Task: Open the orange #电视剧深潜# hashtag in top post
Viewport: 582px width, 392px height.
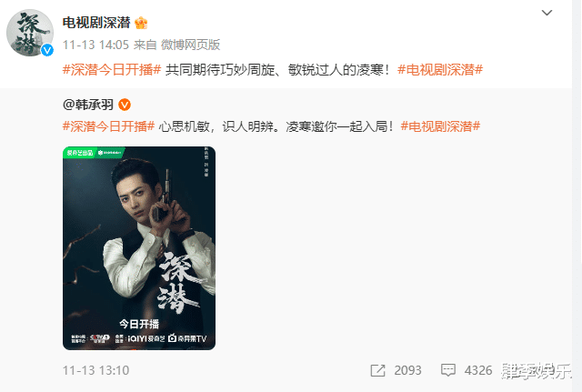Action: [440, 69]
